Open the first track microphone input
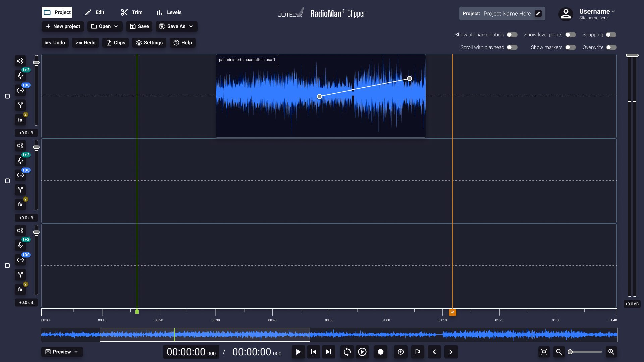The image size is (644, 362). (x=20, y=75)
